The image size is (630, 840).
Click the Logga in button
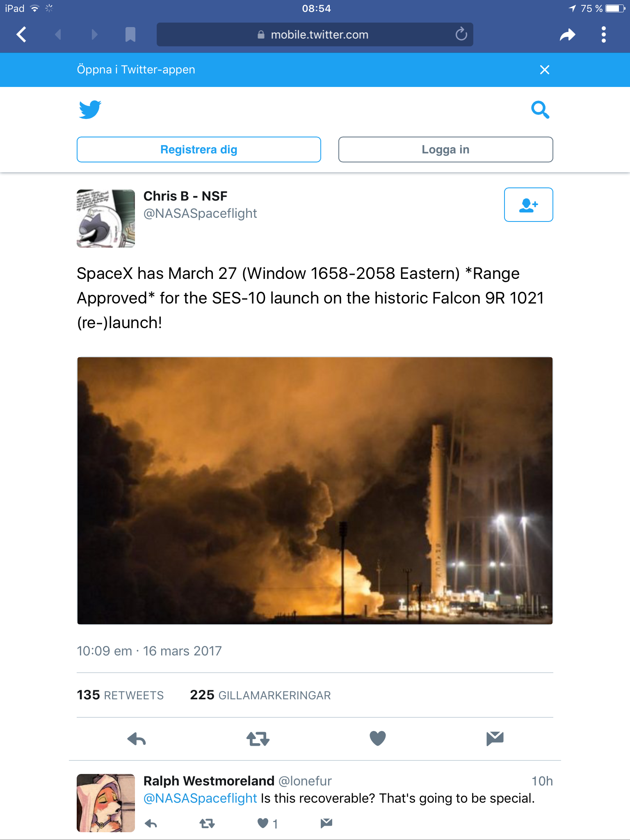point(445,150)
